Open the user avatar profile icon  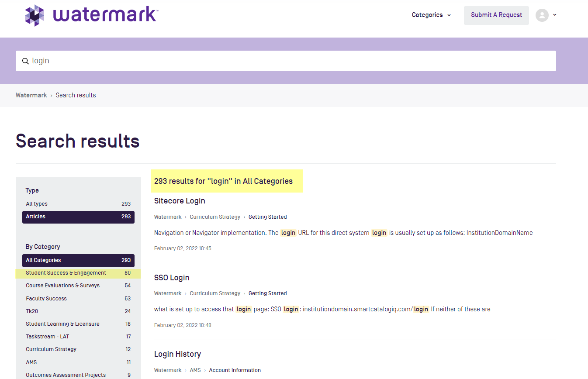[x=542, y=15]
